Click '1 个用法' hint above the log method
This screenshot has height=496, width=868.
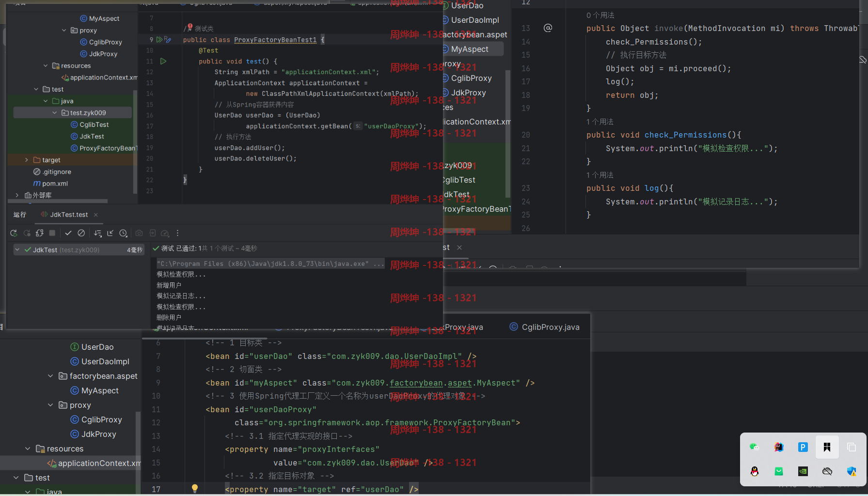[600, 175]
